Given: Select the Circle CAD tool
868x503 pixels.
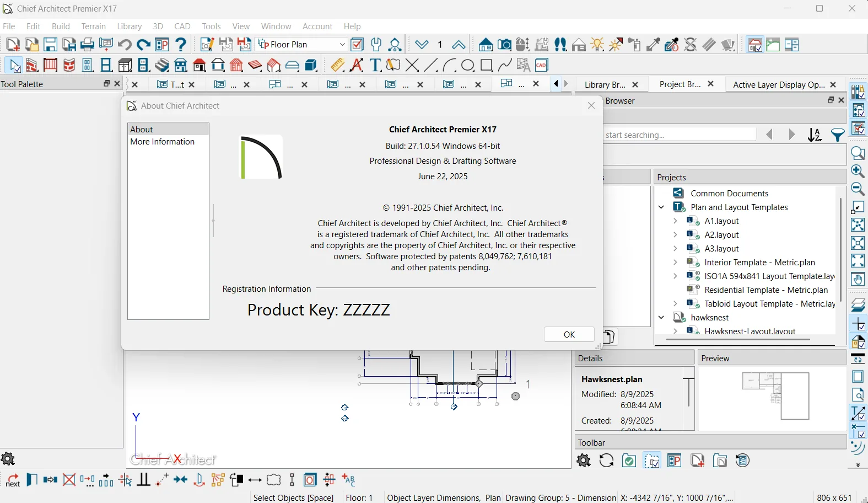Looking at the screenshot, I should click(x=468, y=65).
